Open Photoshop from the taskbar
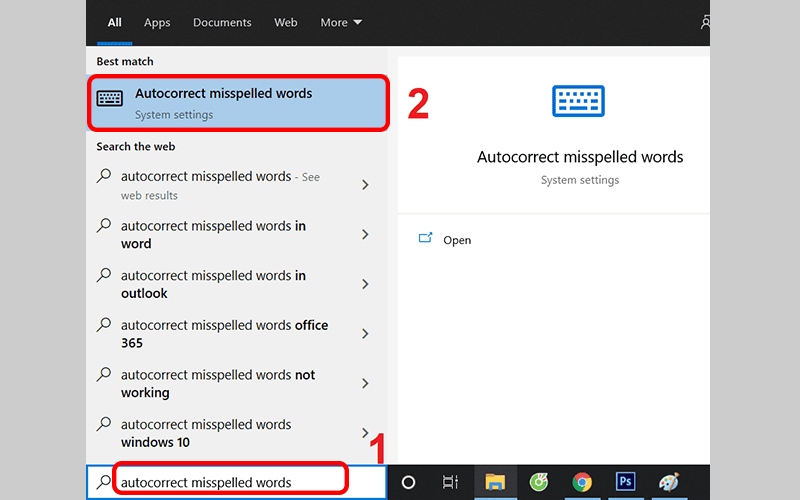Image resolution: width=800 pixels, height=500 pixels. [626, 482]
